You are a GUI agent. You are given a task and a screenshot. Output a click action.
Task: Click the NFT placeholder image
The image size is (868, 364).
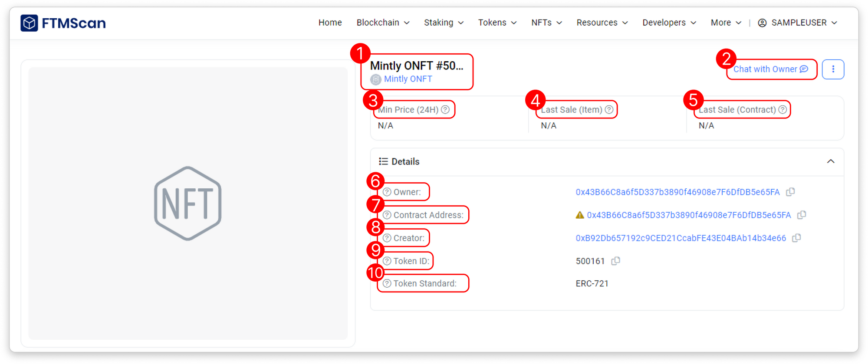188,203
